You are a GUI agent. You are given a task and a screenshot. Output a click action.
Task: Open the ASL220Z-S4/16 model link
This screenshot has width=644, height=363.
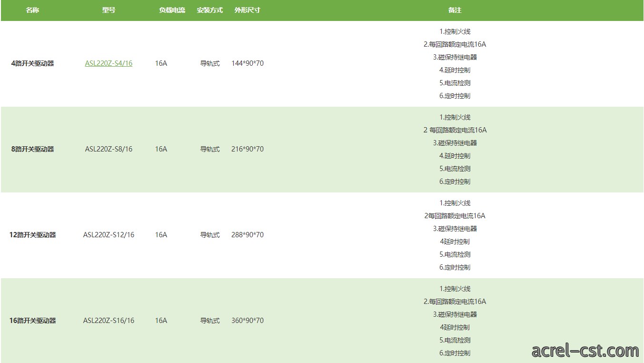tap(109, 63)
